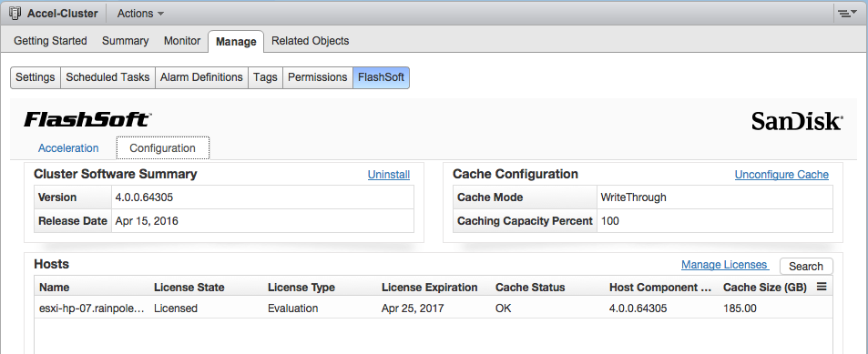The image size is (868, 354).
Task: Click the Search button in Hosts
Action: (806, 266)
